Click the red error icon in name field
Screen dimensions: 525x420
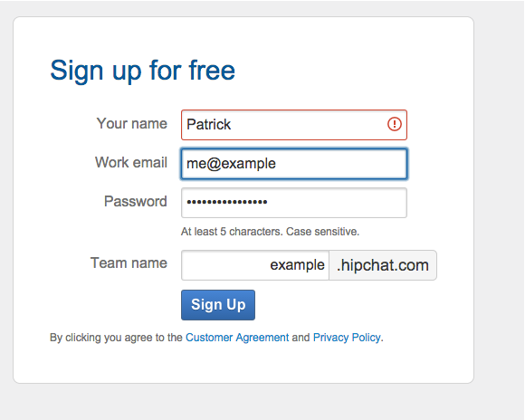click(x=395, y=124)
